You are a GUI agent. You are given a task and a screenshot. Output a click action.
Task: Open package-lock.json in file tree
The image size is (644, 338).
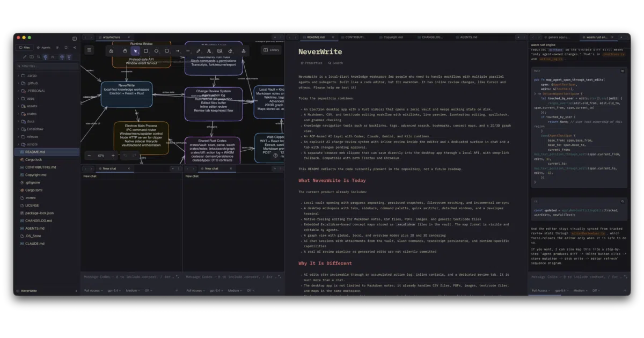(x=47, y=213)
